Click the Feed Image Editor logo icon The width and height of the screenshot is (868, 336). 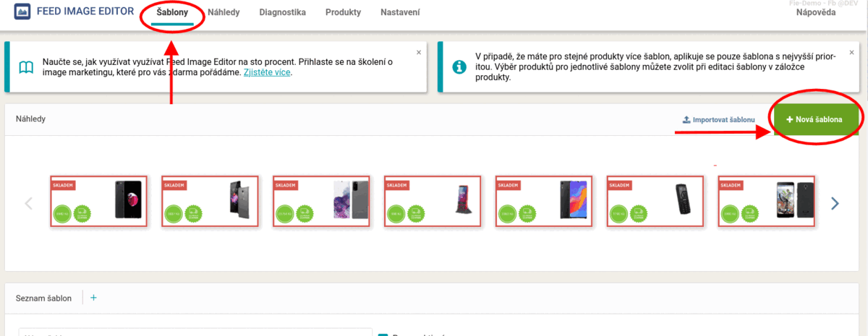(x=23, y=12)
